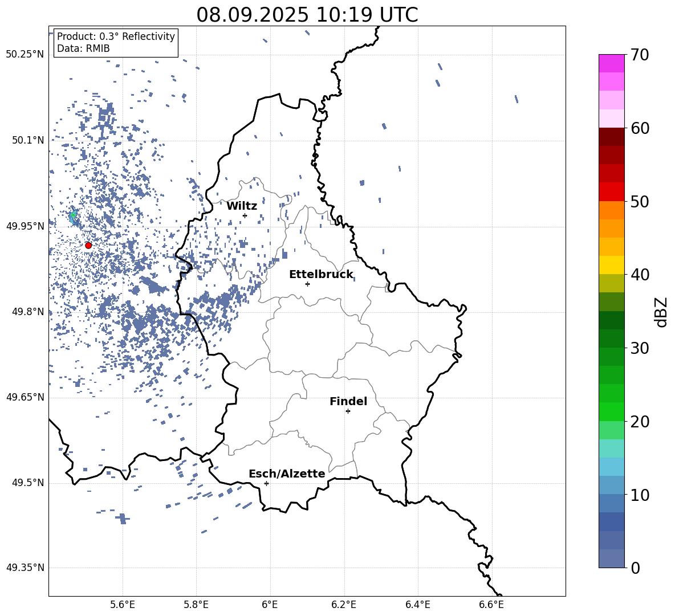
Task: Click the colorbar tick label 40
Action: [640, 275]
